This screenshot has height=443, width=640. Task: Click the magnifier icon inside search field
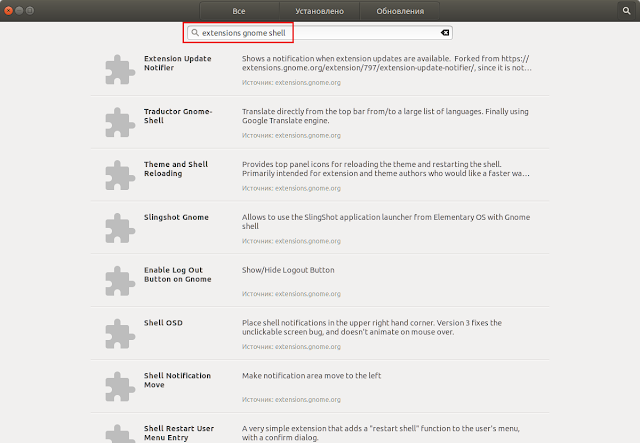click(x=195, y=33)
